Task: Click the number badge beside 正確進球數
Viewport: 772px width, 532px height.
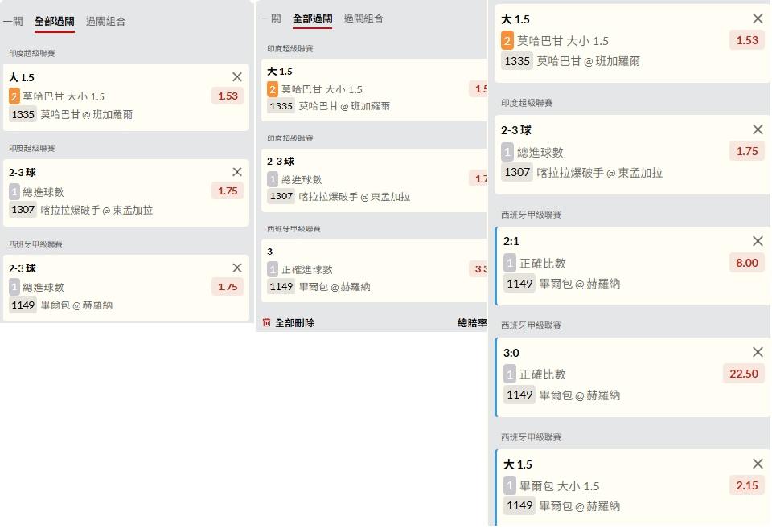Action: 273,270
